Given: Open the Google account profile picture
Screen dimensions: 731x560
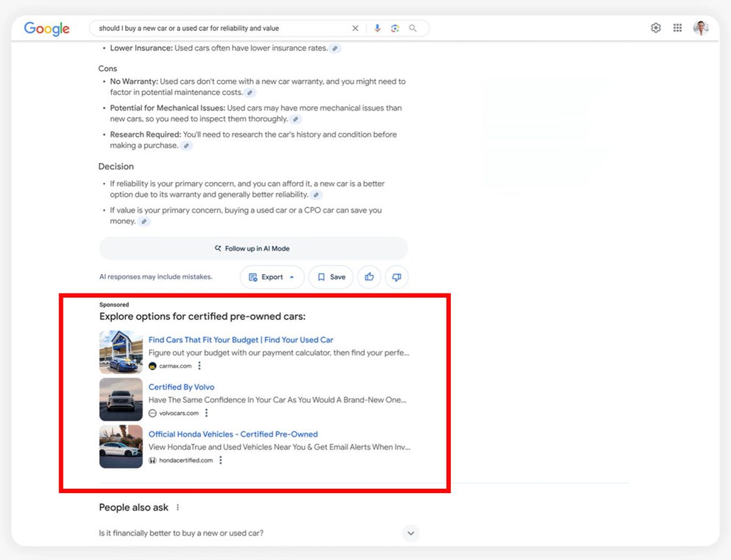Looking at the screenshot, I should tap(701, 28).
